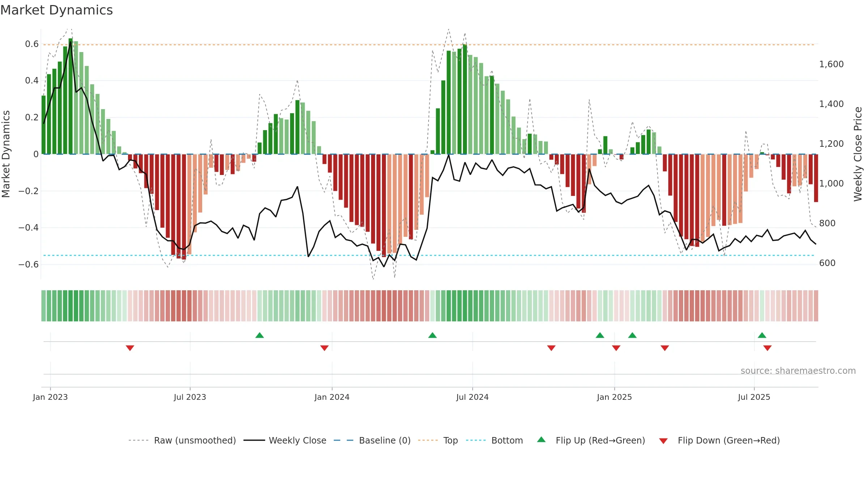
Task: Toggle the Weekly Close legend entry
Action: [x=285, y=440]
